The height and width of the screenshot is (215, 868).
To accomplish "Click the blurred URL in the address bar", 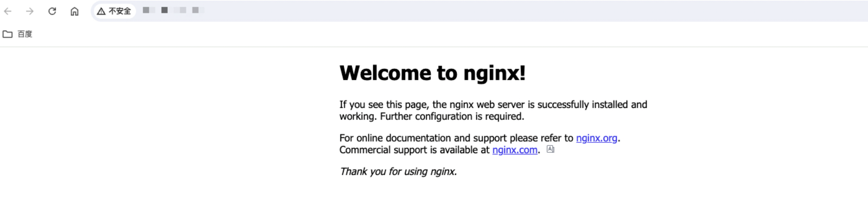I will click(173, 10).
